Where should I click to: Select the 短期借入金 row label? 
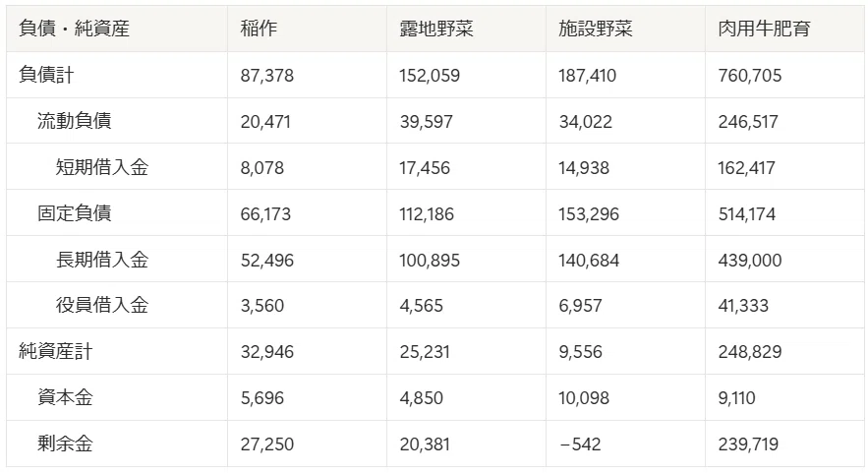pyautogui.click(x=117, y=167)
